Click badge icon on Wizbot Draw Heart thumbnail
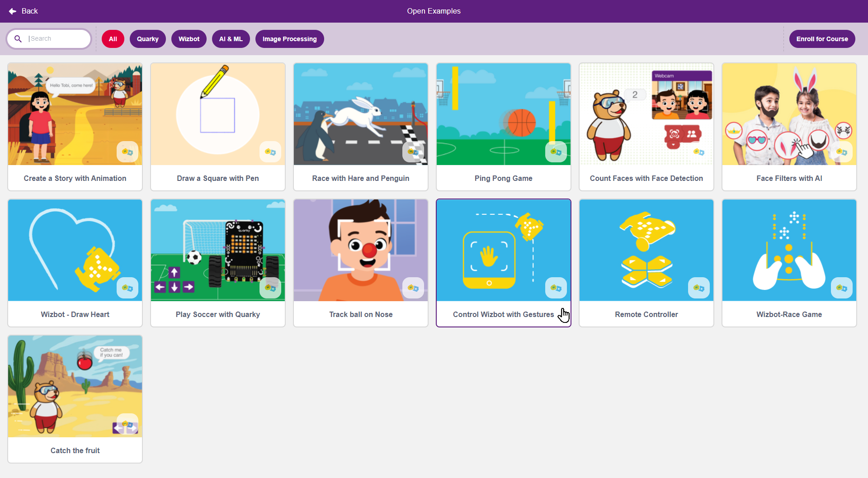The width and height of the screenshot is (868, 478). [127, 288]
